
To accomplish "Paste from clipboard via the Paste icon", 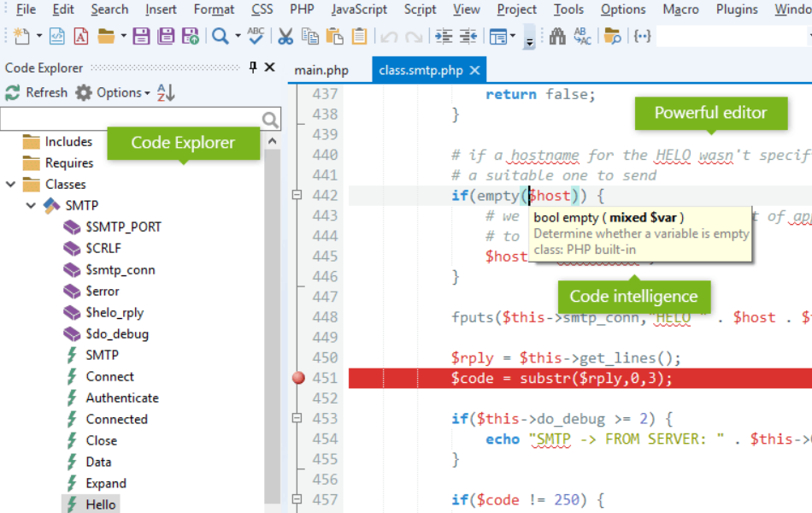I will tap(334, 36).
